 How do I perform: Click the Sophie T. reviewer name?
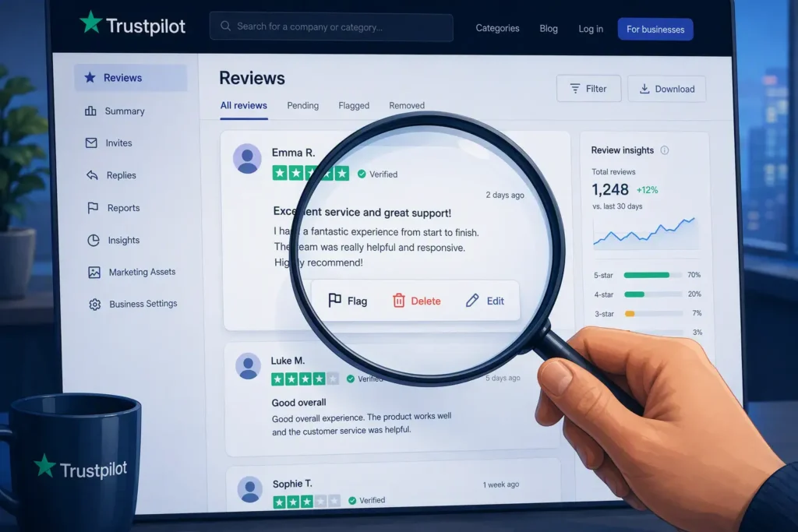[292, 484]
